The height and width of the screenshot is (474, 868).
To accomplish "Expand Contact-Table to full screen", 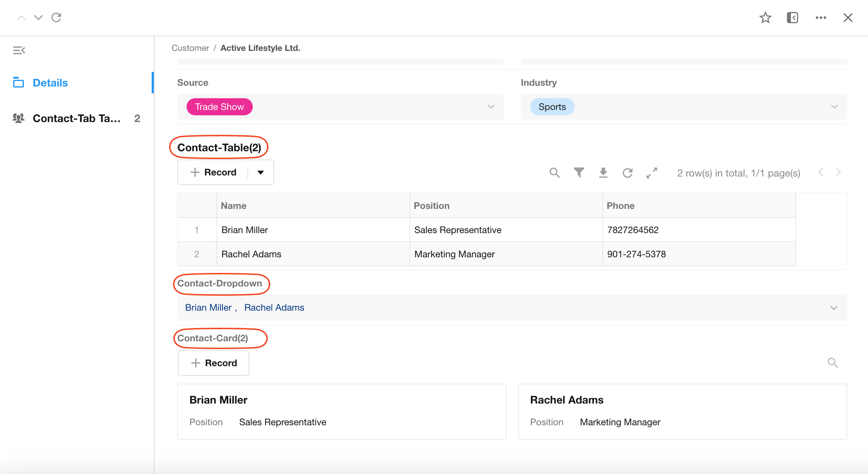I will click(652, 173).
